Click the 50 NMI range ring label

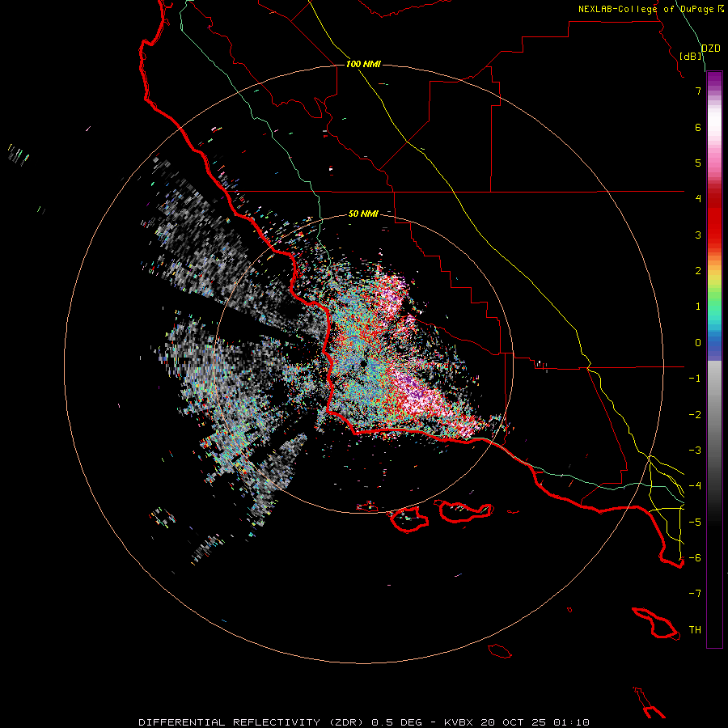click(363, 214)
